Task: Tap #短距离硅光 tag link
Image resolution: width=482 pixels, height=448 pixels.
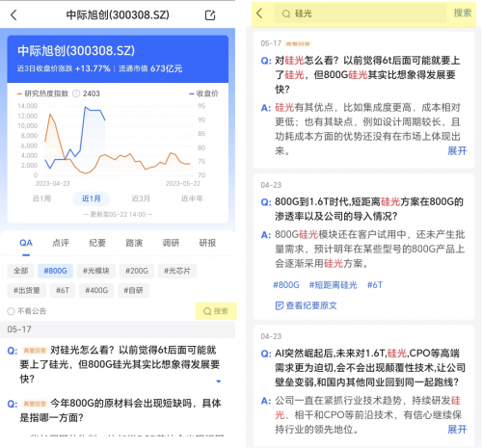Action: point(333,285)
